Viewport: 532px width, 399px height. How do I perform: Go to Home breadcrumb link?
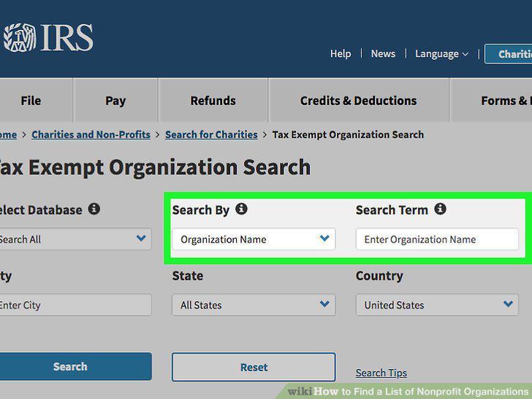pos(8,134)
